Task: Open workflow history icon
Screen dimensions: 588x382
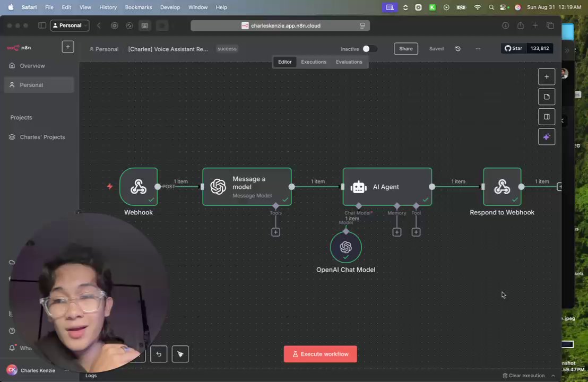Action: (458, 49)
